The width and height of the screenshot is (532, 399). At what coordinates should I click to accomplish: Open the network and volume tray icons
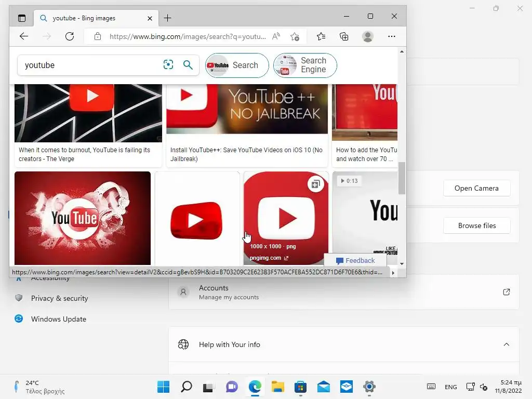click(477, 387)
